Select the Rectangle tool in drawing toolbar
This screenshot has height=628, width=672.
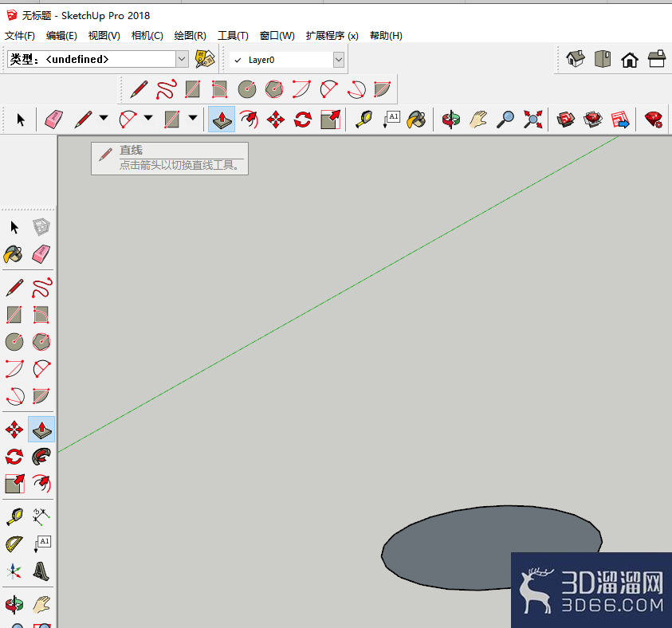pos(192,89)
